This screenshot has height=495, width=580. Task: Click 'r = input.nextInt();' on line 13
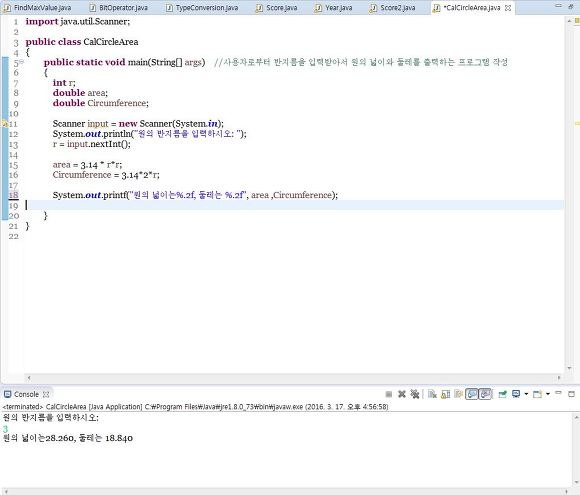click(x=92, y=144)
